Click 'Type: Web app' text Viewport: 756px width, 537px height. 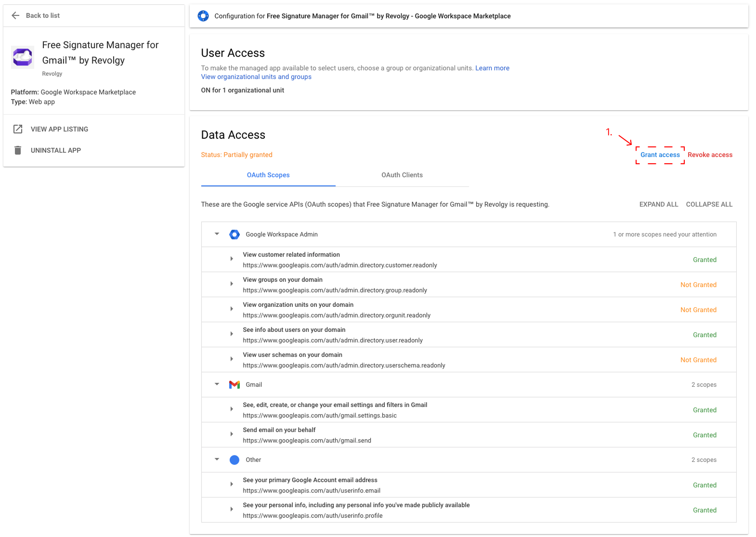point(33,102)
